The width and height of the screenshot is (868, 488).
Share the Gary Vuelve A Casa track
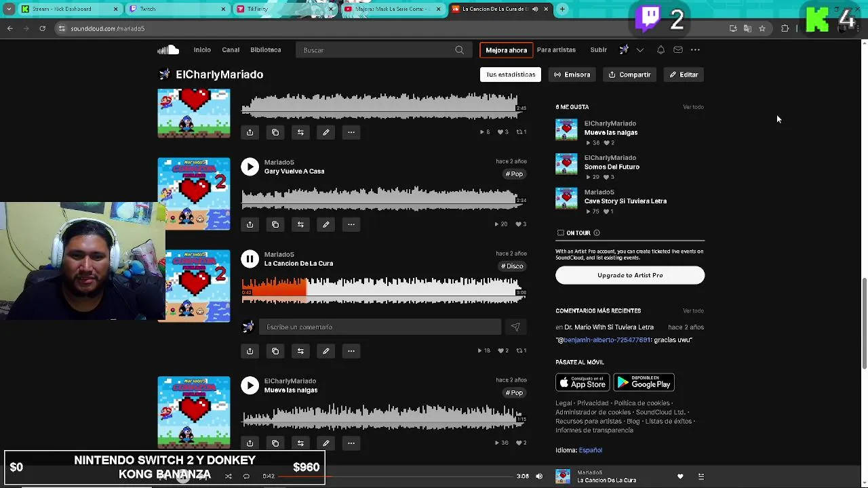tap(250, 224)
